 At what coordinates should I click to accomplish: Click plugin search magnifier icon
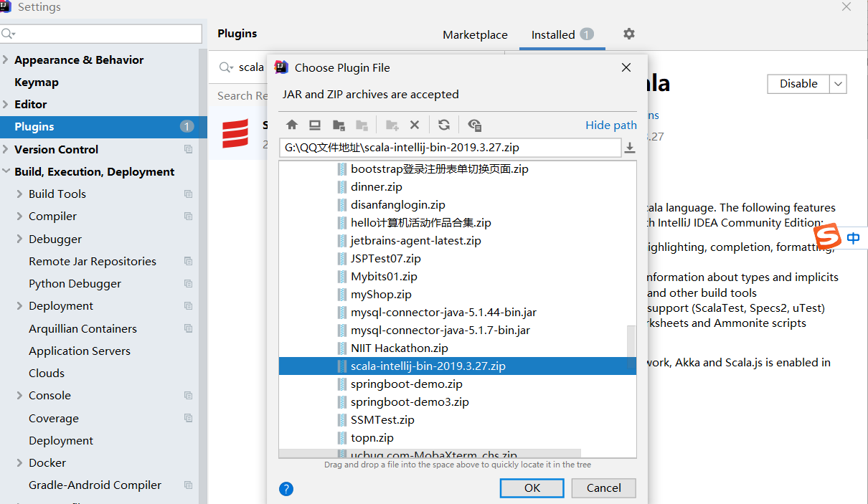227,67
